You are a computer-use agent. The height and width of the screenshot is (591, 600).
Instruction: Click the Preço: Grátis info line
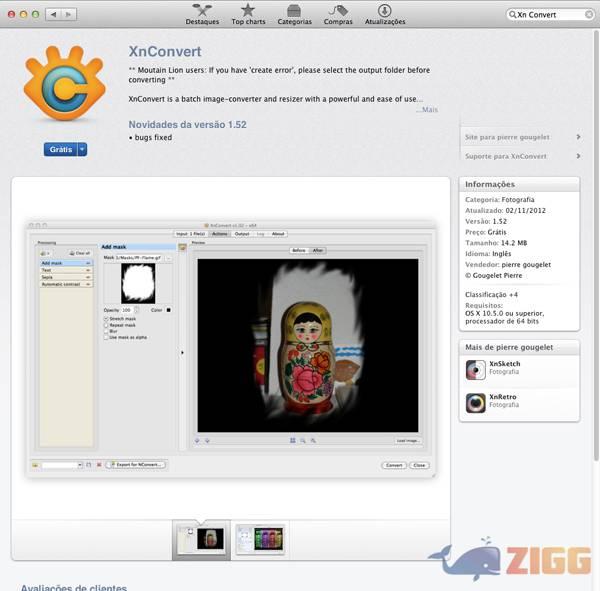[486, 232]
